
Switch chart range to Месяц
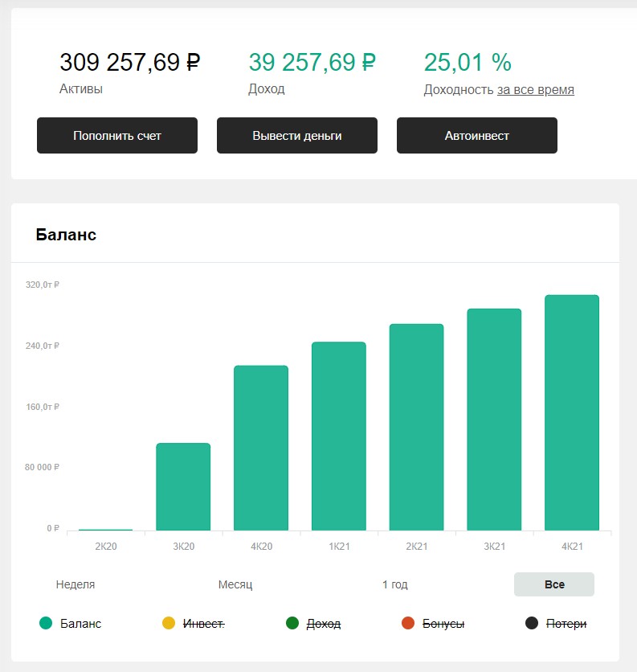(235, 584)
